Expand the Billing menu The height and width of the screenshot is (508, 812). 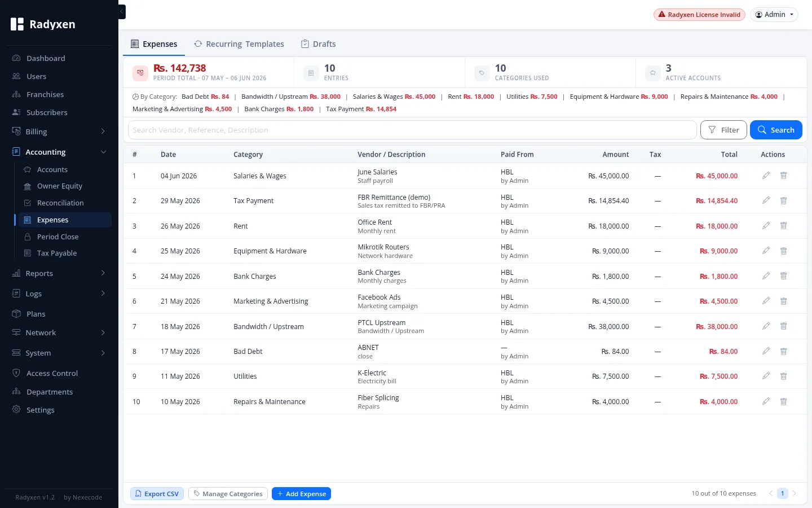click(59, 132)
